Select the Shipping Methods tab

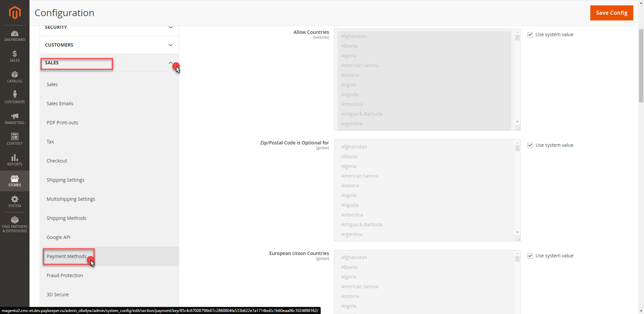click(x=66, y=218)
